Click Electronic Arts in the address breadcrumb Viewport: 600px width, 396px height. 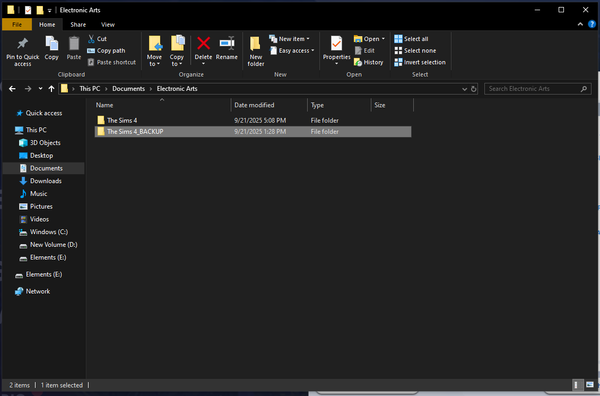tap(177, 89)
